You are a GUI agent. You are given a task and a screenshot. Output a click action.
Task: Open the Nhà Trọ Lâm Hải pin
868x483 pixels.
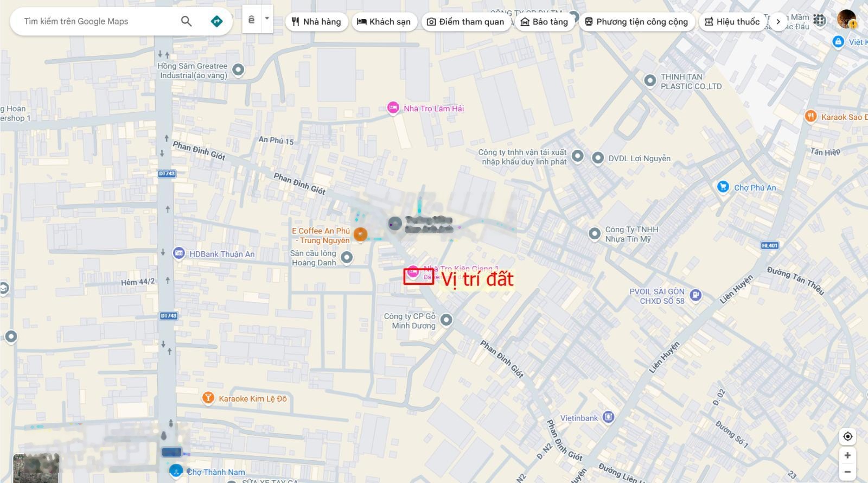point(393,108)
